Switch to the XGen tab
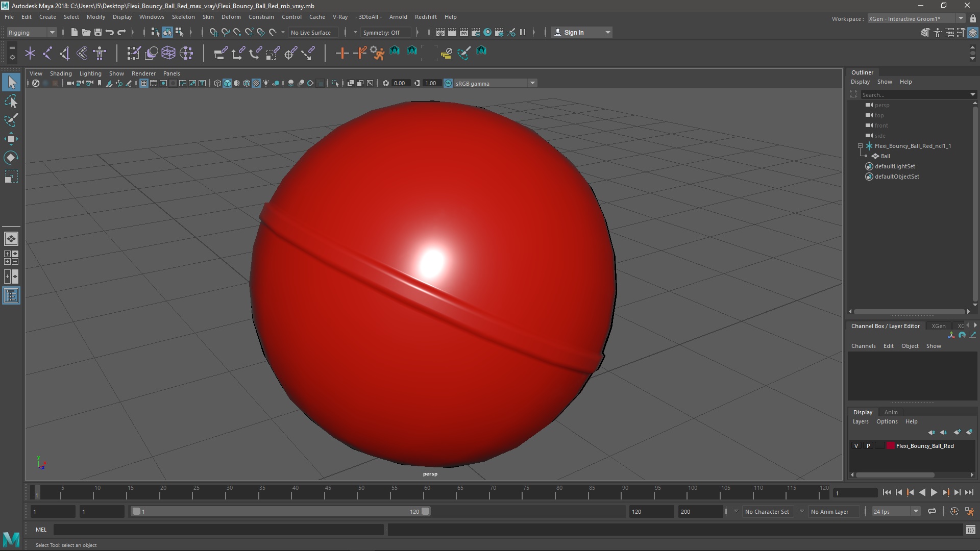This screenshot has width=980, height=551. click(938, 326)
